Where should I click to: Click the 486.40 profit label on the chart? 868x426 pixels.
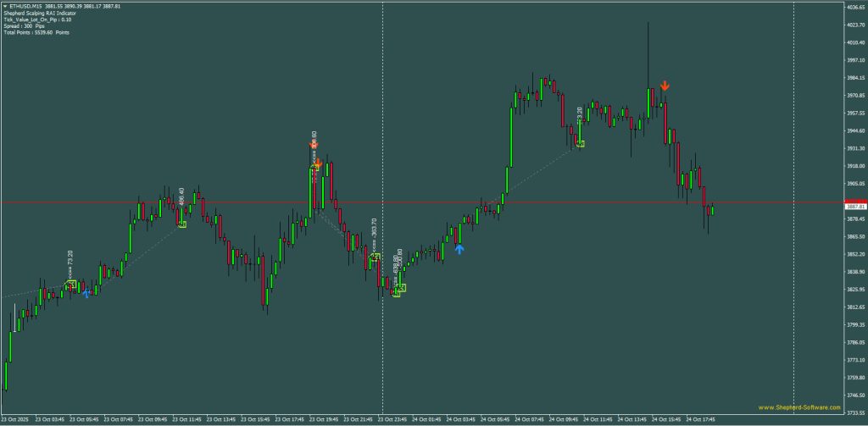[x=181, y=197]
